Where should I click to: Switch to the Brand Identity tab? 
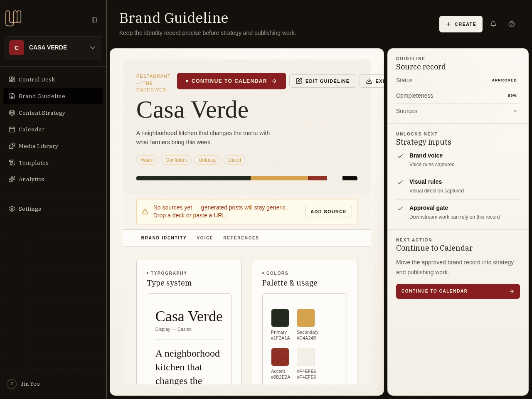(x=164, y=238)
